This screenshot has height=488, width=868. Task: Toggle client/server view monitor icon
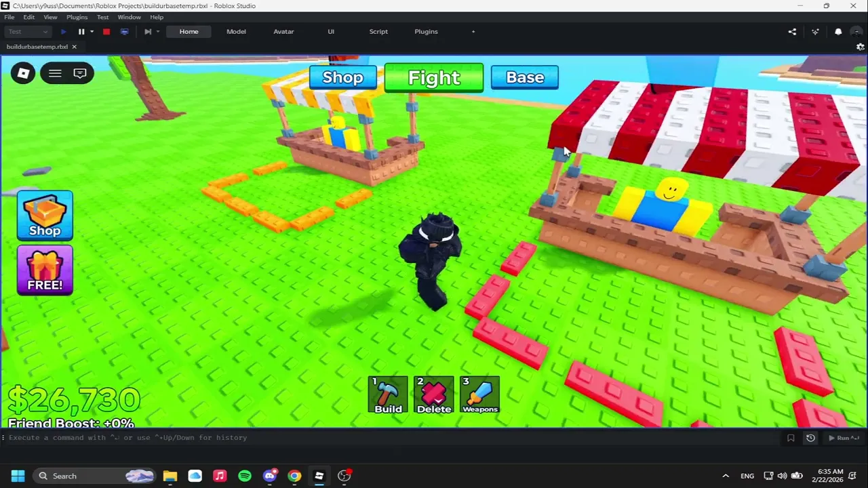click(x=124, y=31)
